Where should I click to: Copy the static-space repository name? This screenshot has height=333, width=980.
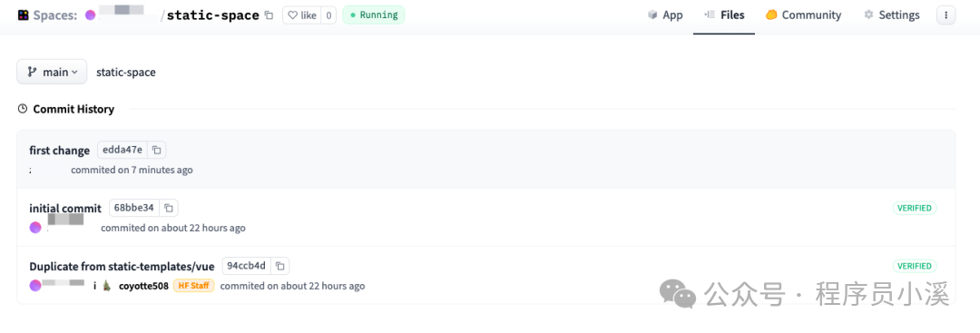coord(269,15)
